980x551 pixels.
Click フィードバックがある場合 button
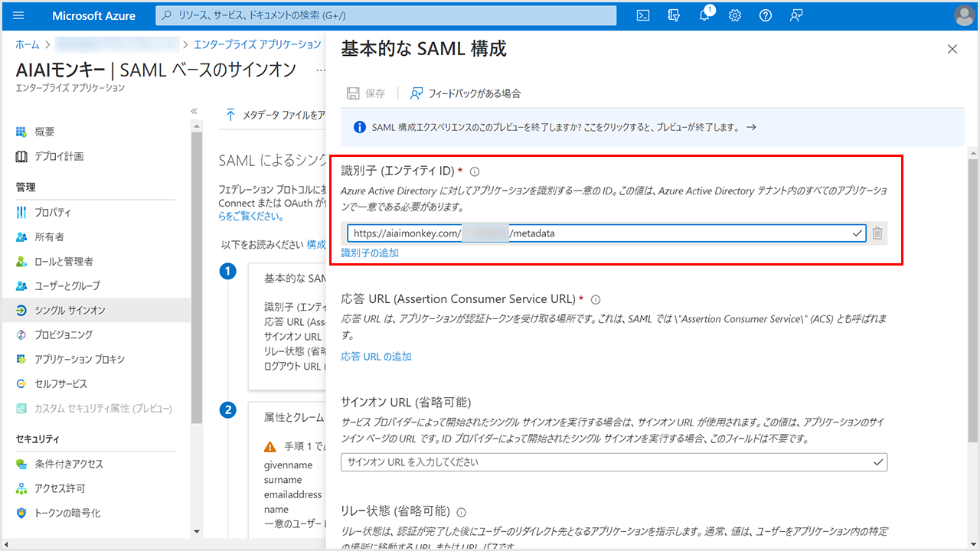click(x=465, y=93)
